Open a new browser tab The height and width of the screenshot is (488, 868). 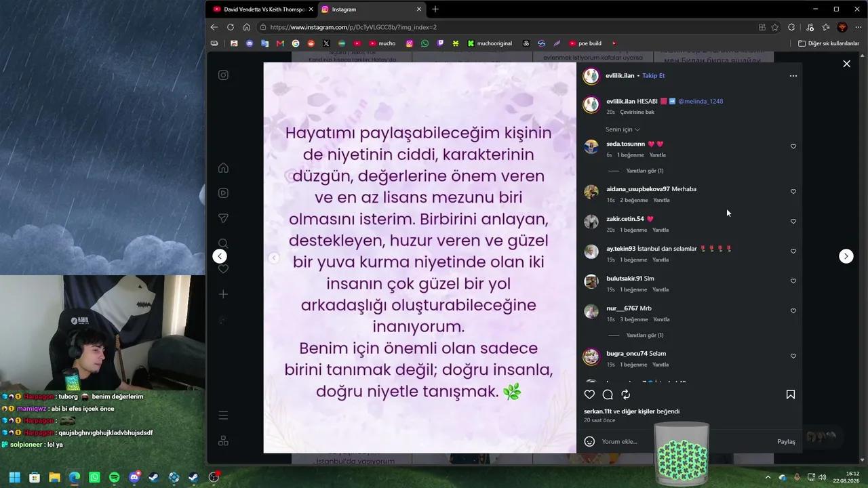pyautogui.click(x=435, y=9)
